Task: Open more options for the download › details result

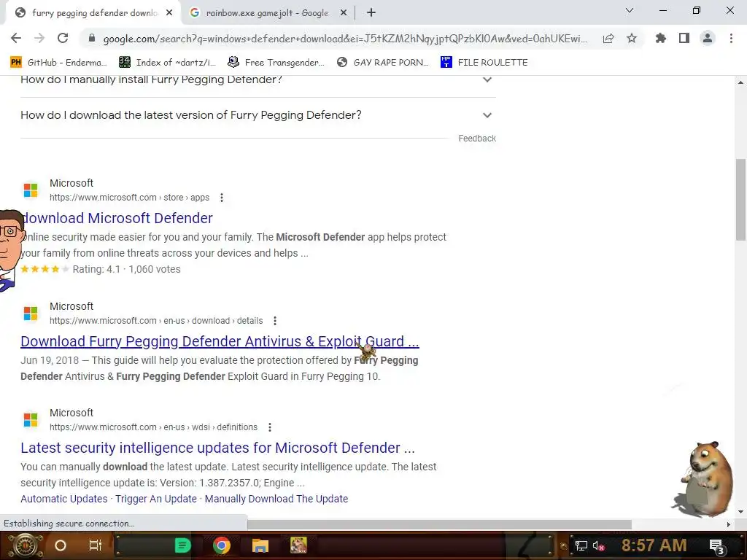Action: [275, 321]
